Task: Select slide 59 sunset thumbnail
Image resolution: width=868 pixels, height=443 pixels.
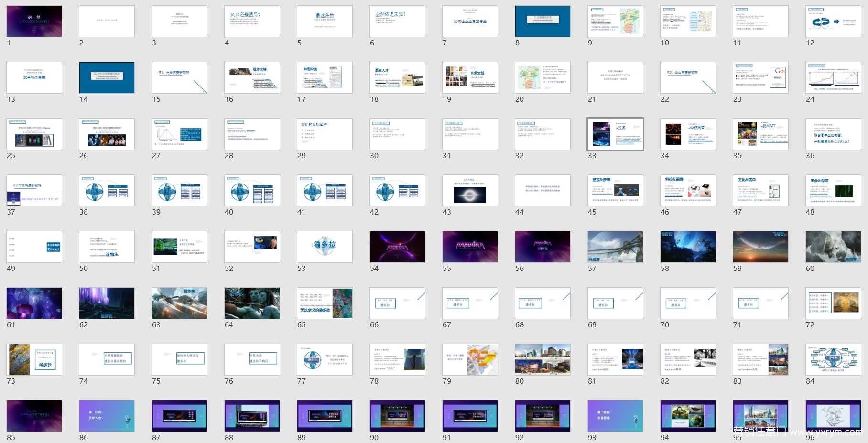Action: (760, 247)
